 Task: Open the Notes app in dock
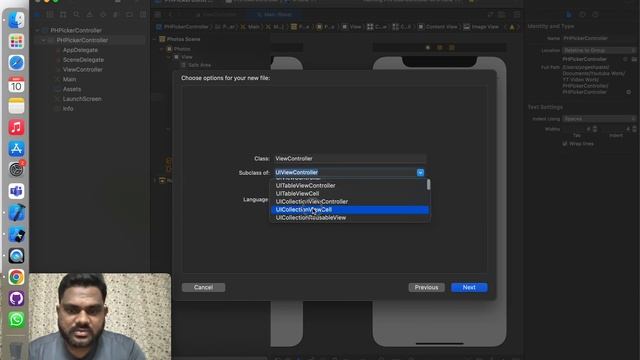[16, 106]
